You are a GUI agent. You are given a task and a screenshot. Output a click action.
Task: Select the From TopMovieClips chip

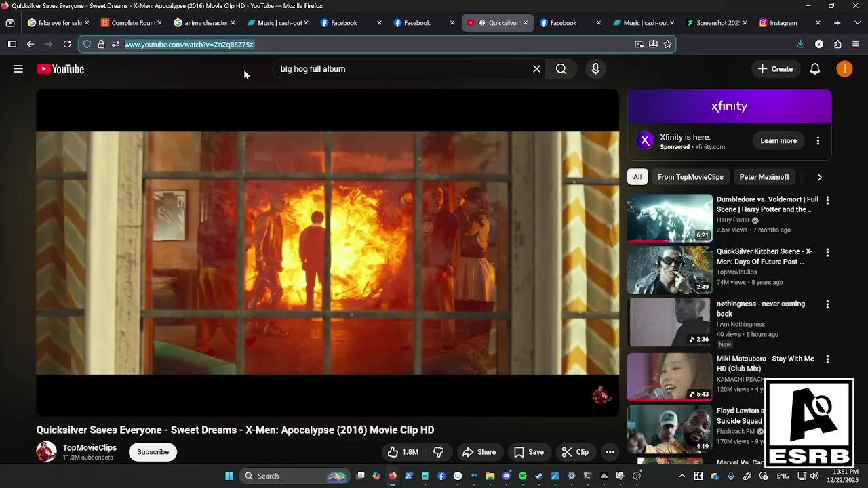point(690,177)
